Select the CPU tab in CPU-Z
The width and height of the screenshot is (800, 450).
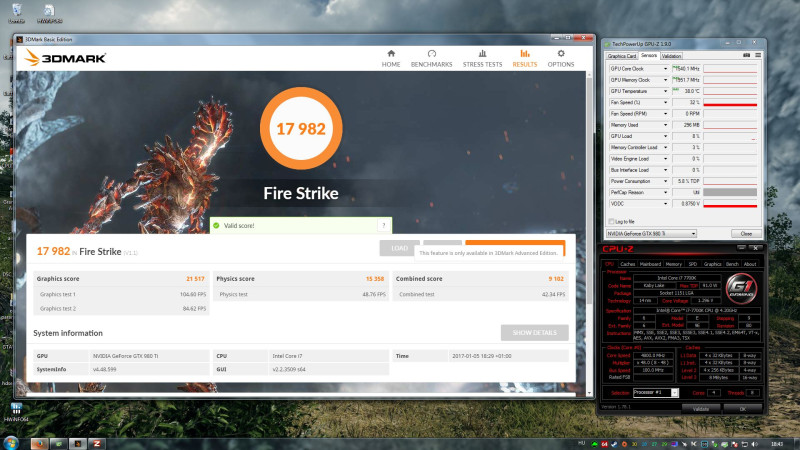(609, 264)
